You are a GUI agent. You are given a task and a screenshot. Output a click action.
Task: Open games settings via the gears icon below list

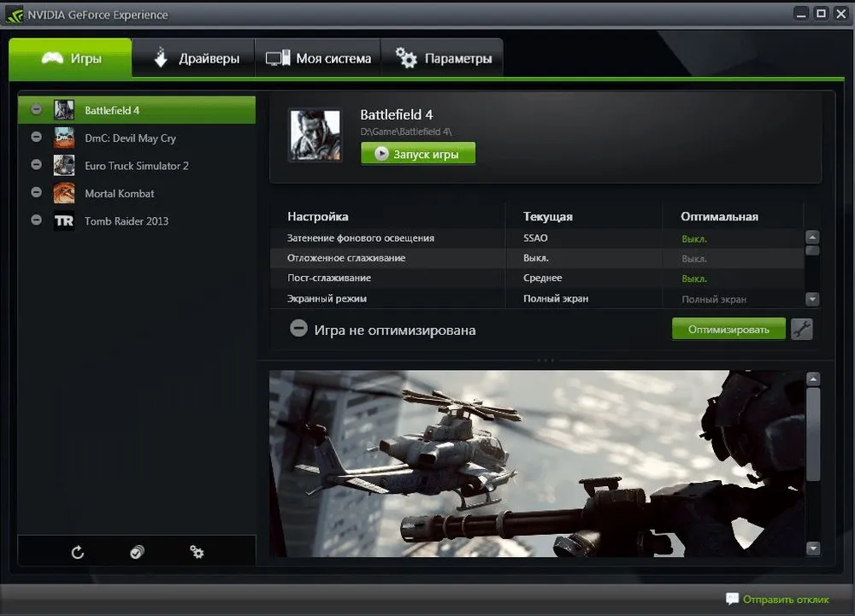click(x=197, y=552)
